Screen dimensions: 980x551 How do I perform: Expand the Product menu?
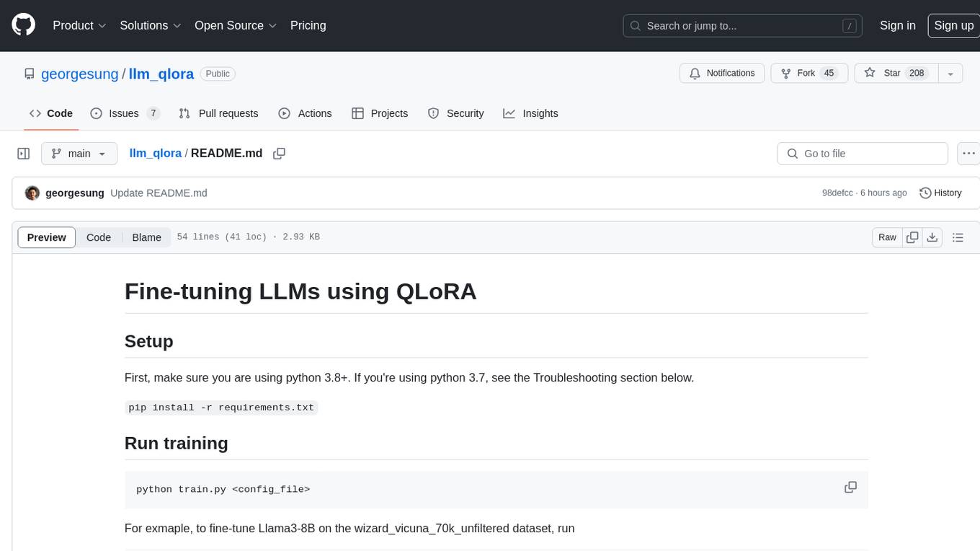pyautogui.click(x=80, y=25)
